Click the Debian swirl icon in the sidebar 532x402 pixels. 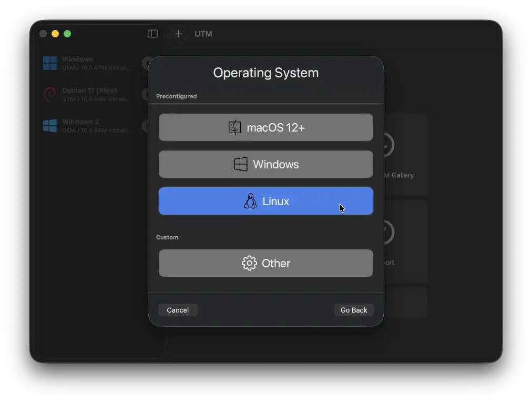click(x=50, y=94)
